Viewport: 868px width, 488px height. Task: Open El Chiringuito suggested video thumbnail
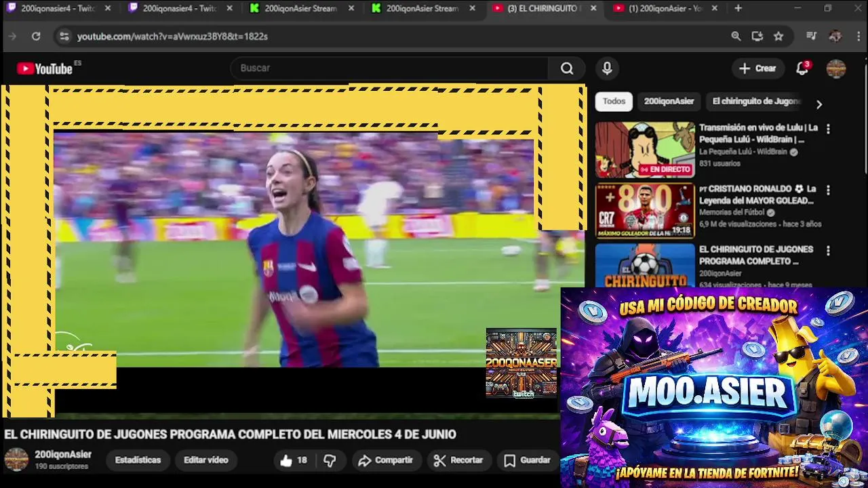tap(645, 266)
